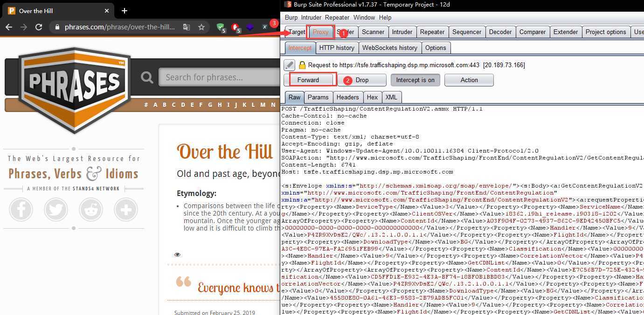Open a new Chrome tab
Screen dimensions: 644x315
[125, 11]
